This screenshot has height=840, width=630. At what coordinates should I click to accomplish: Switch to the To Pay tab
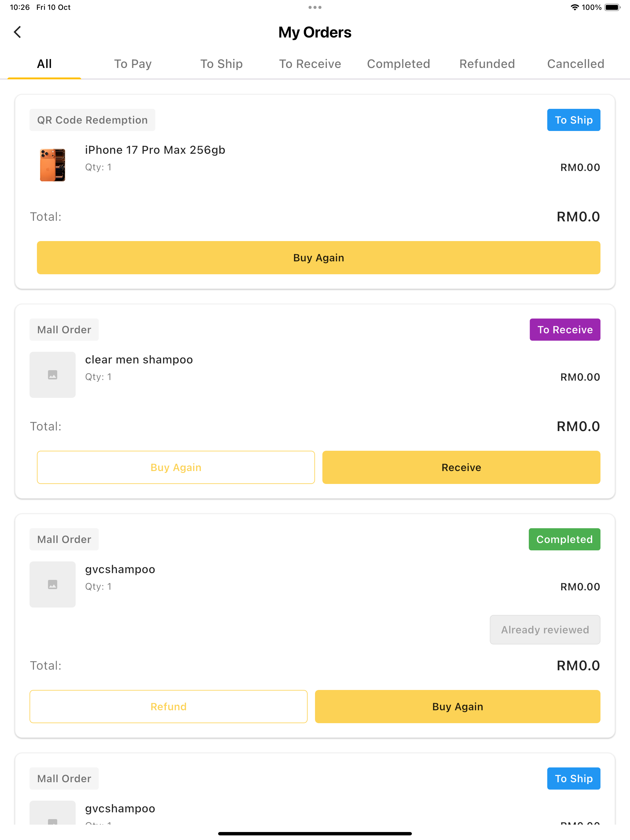133,64
